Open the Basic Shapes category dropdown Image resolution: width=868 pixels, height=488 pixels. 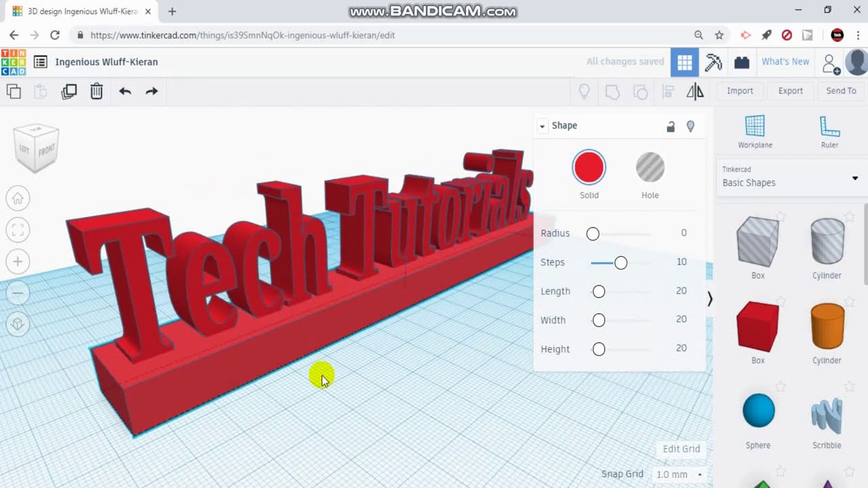coord(791,178)
